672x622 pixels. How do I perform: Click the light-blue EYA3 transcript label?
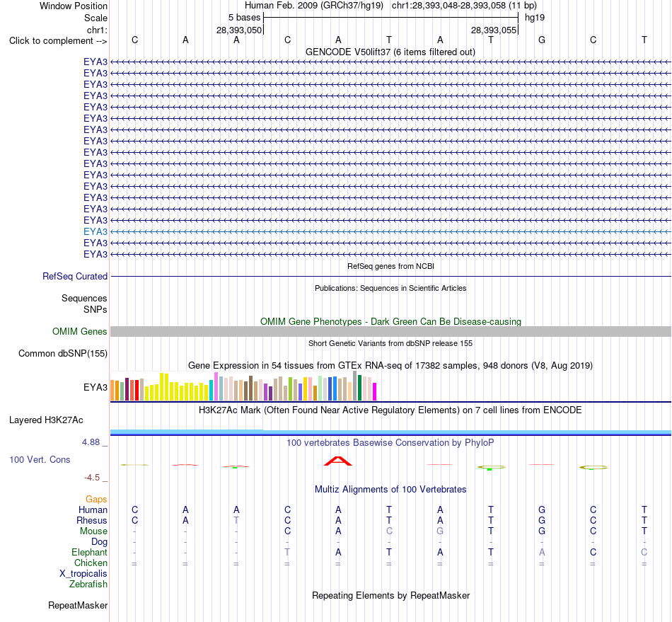(95, 231)
